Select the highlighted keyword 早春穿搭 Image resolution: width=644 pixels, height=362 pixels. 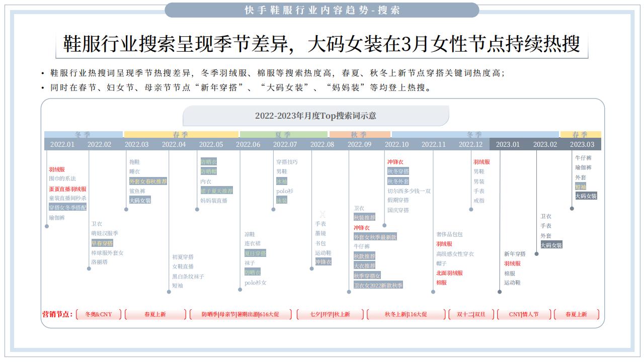click(x=102, y=243)
